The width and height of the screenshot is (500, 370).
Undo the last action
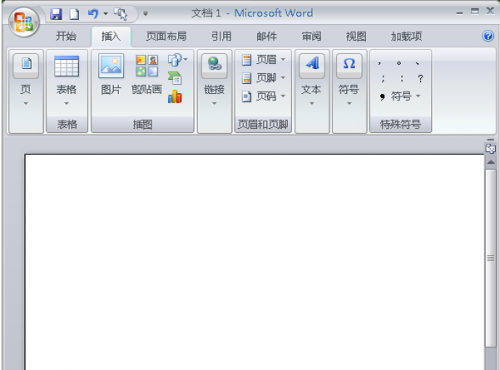pos(93,14)
